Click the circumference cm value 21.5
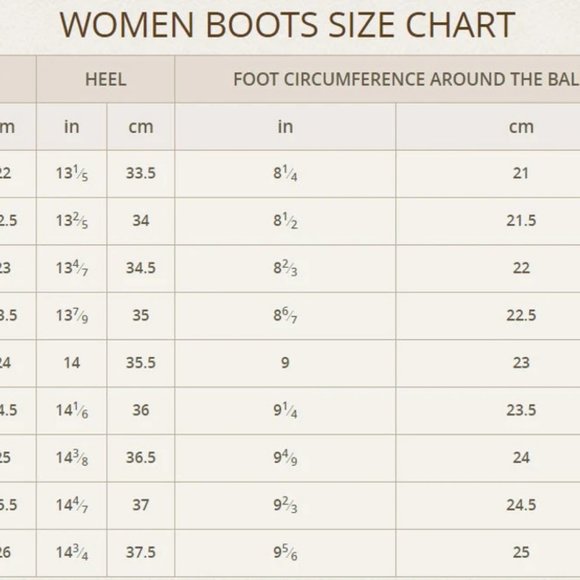This screenshot has height=580, width=580. pos(521,221)
